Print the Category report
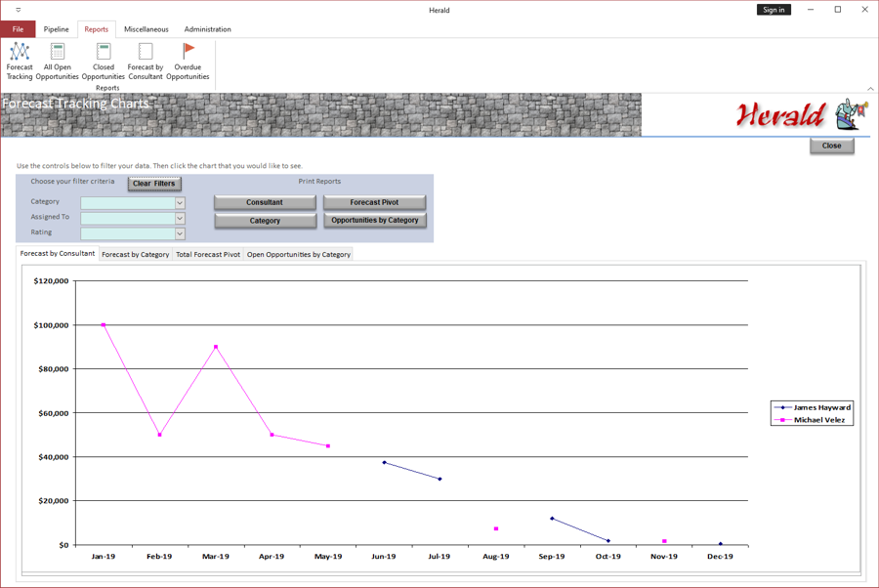This screenshot has width=879, height=588. 265,221
